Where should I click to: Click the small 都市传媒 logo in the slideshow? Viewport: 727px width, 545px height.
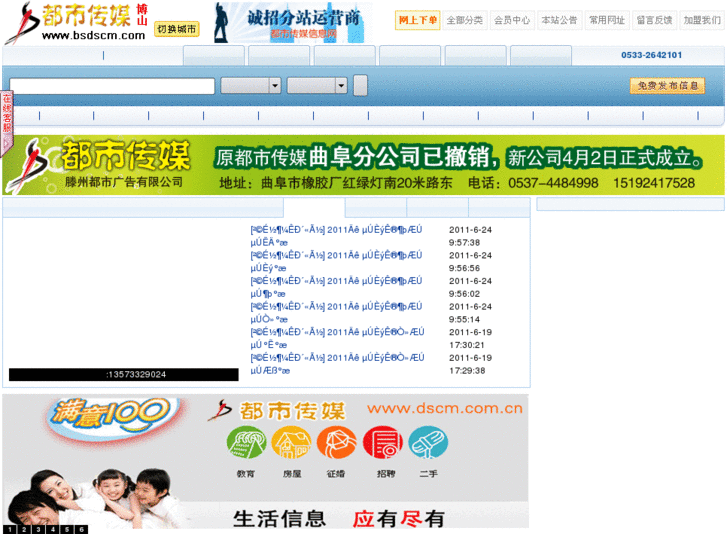point(277,411)
